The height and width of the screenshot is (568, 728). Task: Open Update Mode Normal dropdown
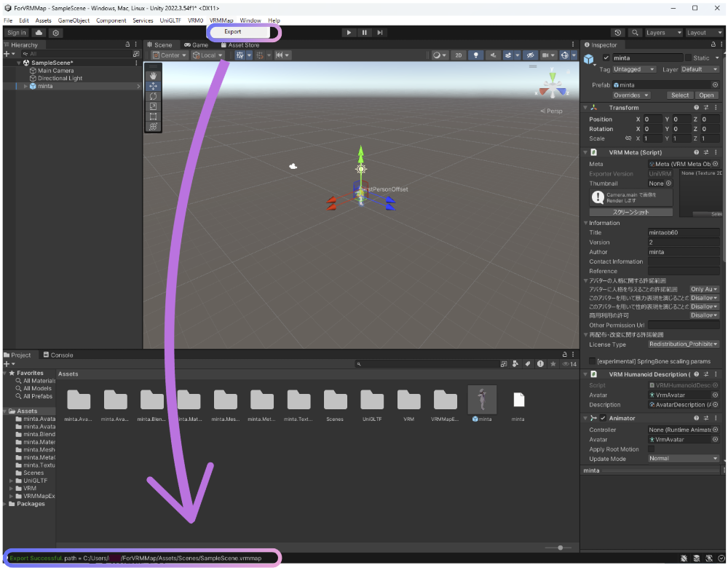coord(684,458)
